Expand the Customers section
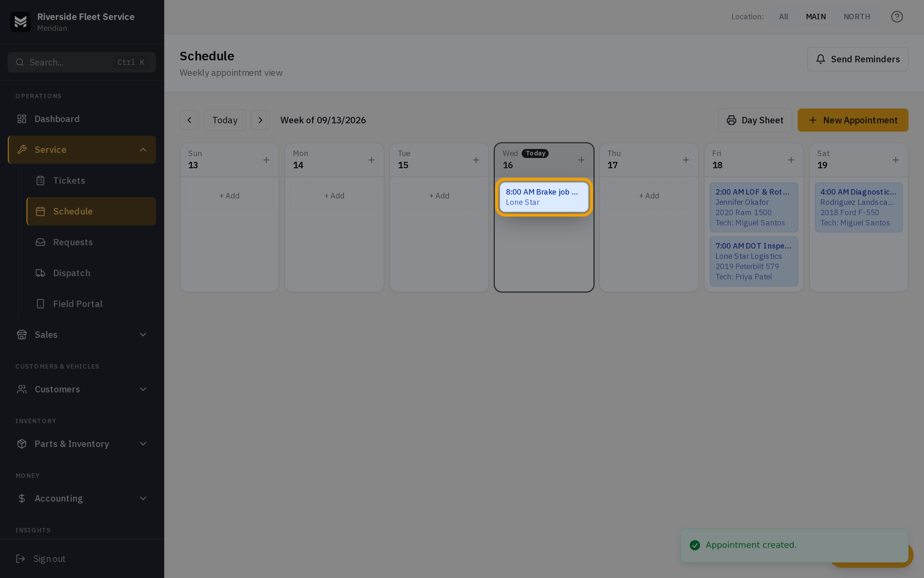The width and height of the screenshot is (924, 578). 82,389
